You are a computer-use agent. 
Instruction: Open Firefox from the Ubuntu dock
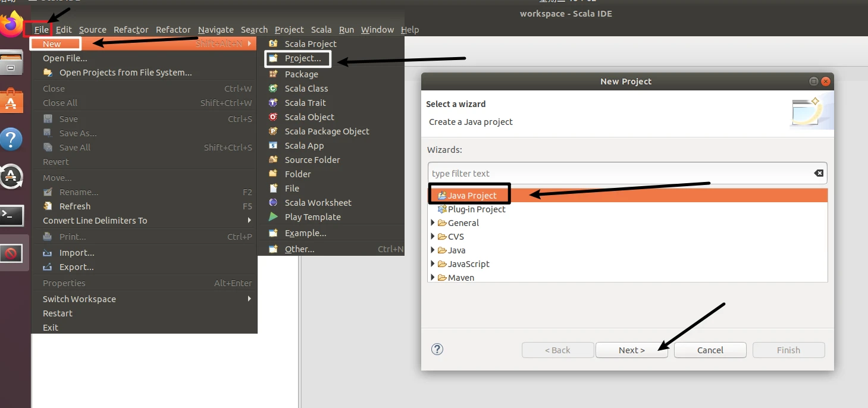pos(11,25)
